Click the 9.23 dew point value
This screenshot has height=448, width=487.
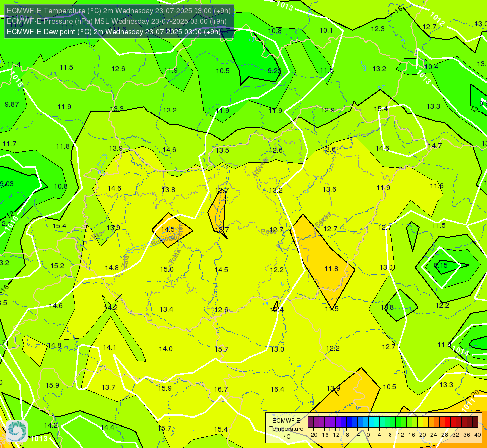point(274,71)
